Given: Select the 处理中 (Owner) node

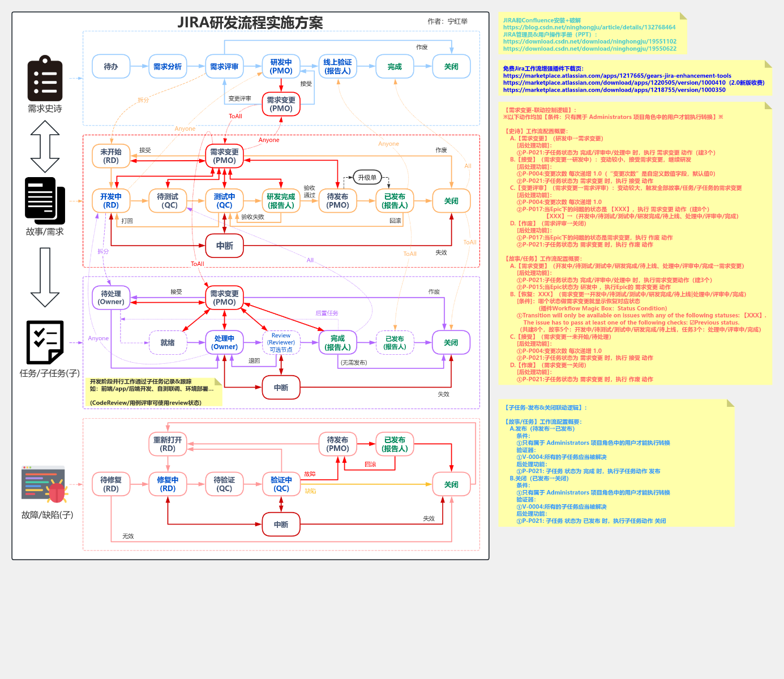Looking at the screenshot, I should click(224, 343).
